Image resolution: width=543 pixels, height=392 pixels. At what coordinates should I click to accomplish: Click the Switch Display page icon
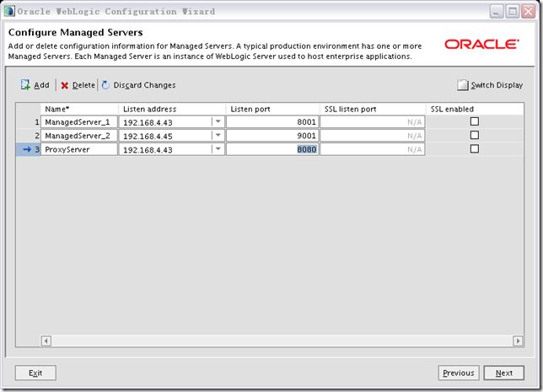[x=463, y=85]
